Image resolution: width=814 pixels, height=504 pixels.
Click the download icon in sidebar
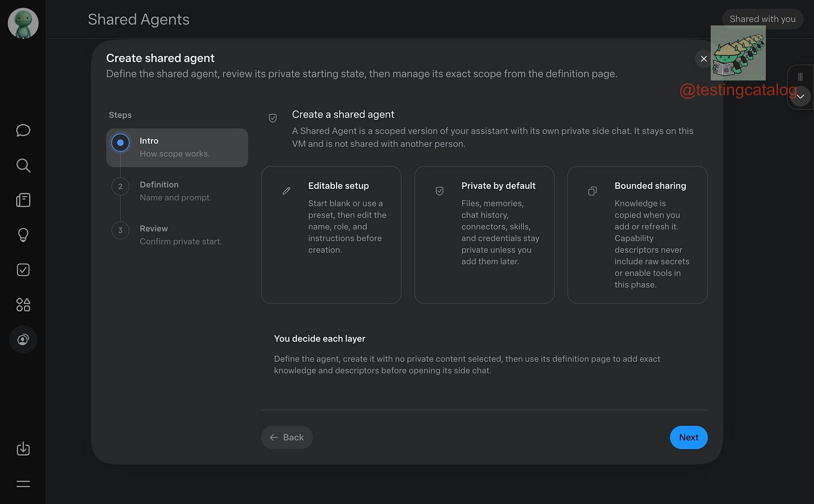(x=23, y=449)
